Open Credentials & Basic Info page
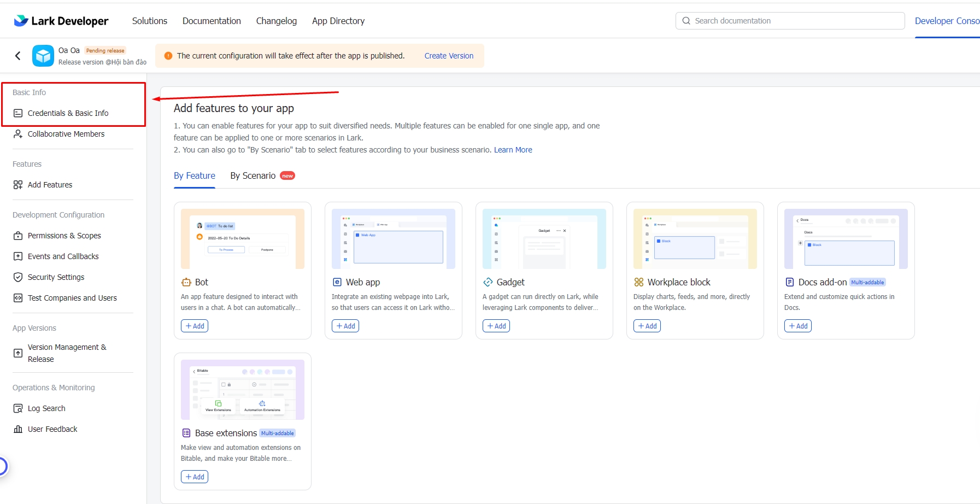This screenshot has width=980, height=504. [68, 113]
